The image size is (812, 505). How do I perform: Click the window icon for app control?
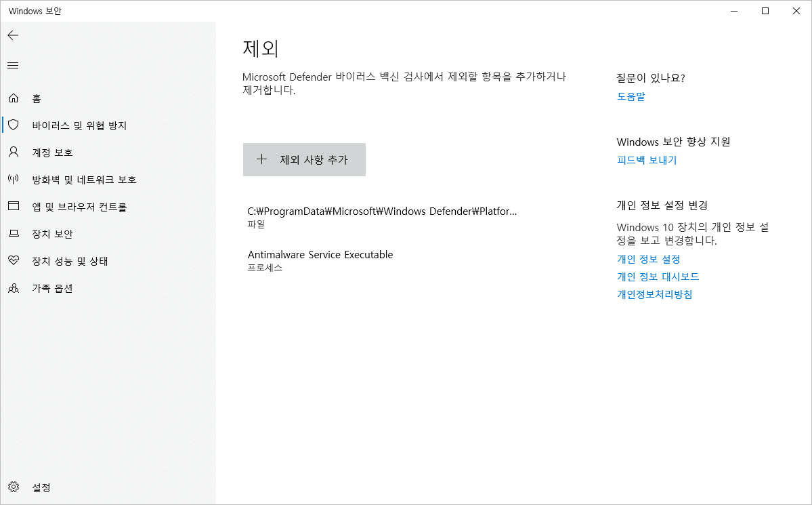tap(14, 206)
